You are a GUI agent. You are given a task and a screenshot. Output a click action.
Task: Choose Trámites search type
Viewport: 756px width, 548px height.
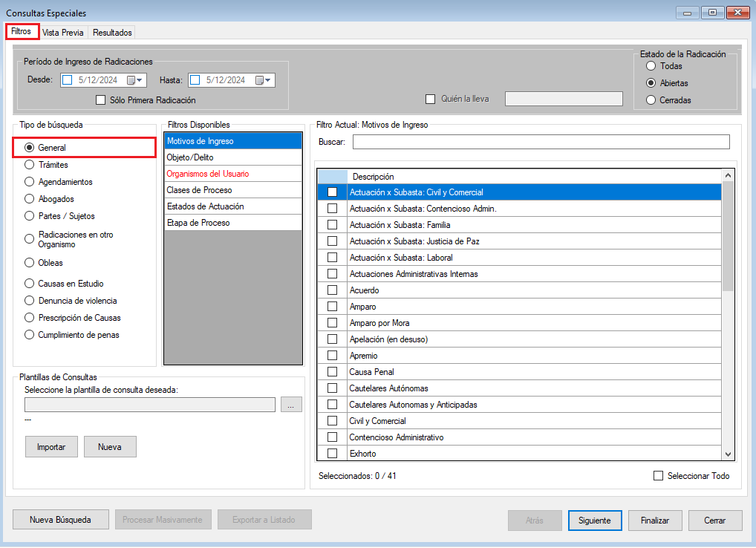coord(30,165)
